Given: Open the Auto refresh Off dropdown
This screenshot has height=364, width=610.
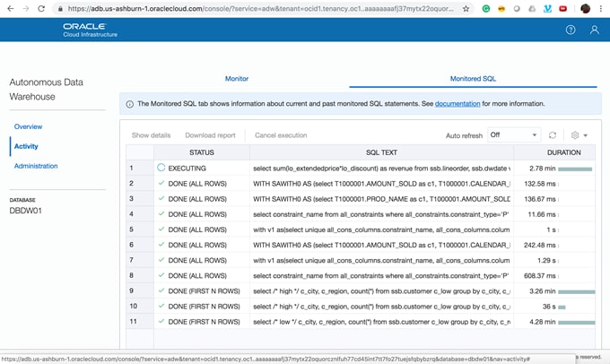Looking at the screenshot, I should [514, 135].
